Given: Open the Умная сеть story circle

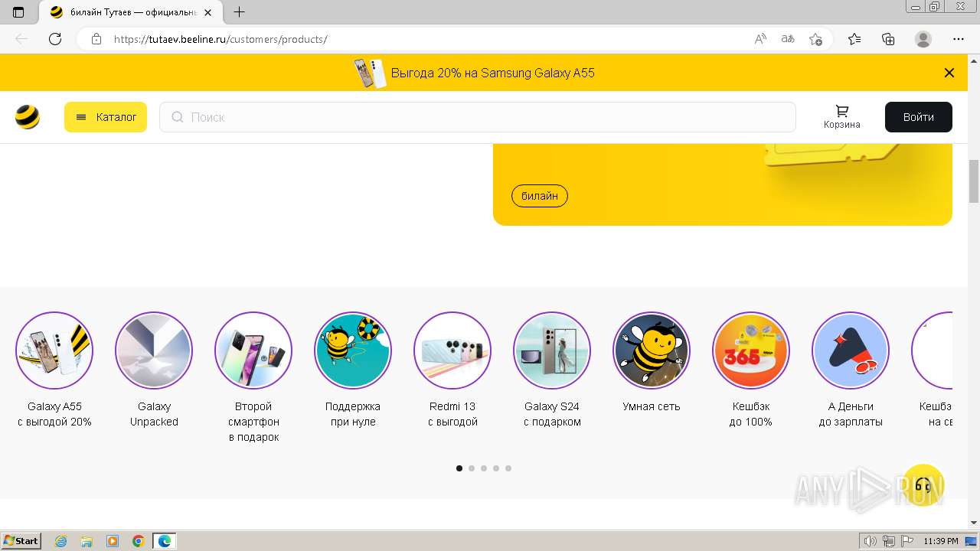Looking at the screenshot, I should pos(652,350).
